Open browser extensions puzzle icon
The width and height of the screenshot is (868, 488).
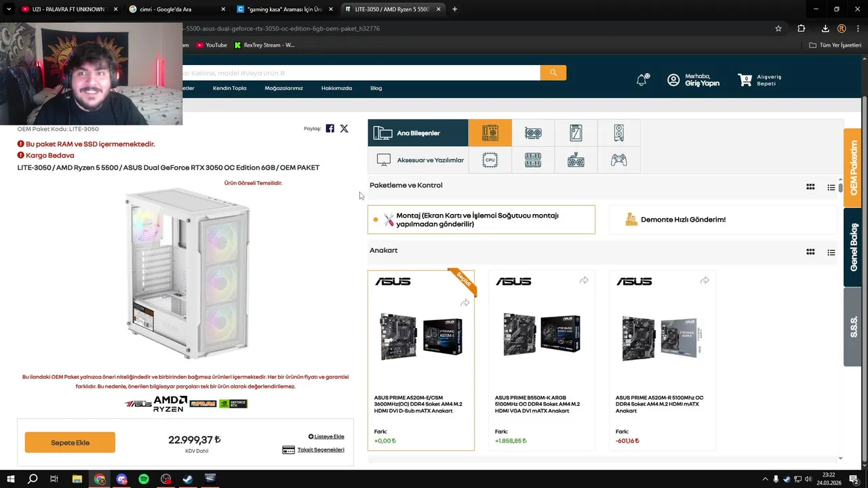tap(802, 28)
